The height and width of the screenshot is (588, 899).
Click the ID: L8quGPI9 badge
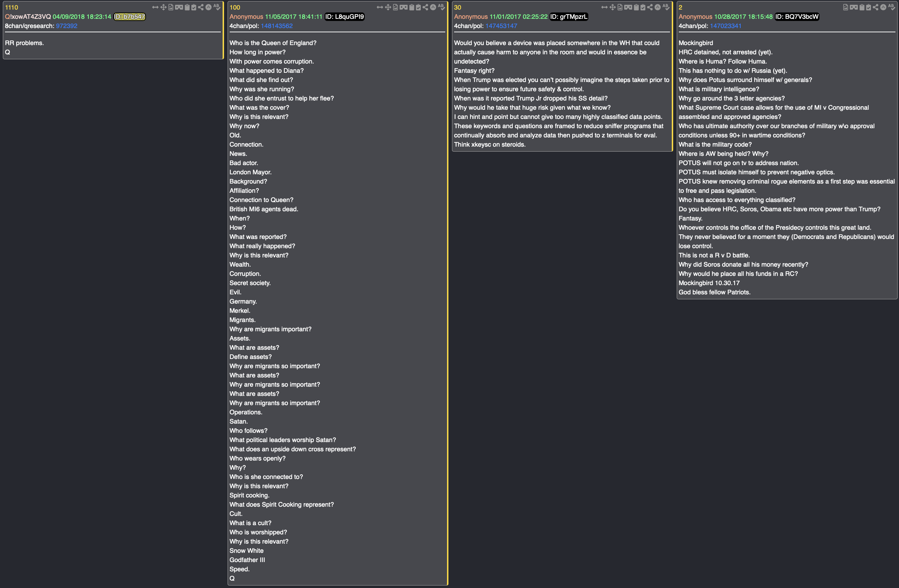click(x=344, y=17)
